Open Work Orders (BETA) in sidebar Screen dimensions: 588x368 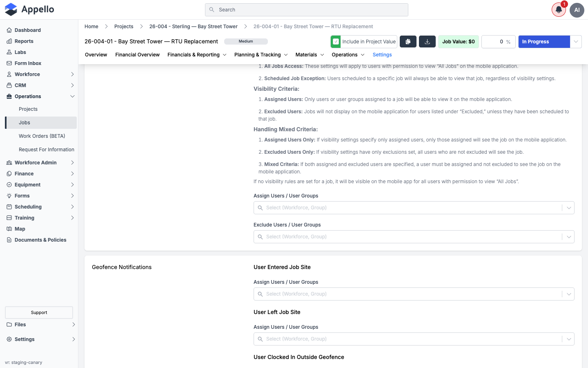click(42, 136)
